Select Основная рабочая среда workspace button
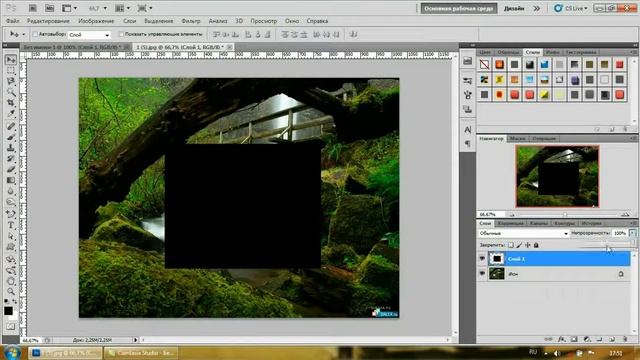640x360 pixels. click(x=459, y=8)
